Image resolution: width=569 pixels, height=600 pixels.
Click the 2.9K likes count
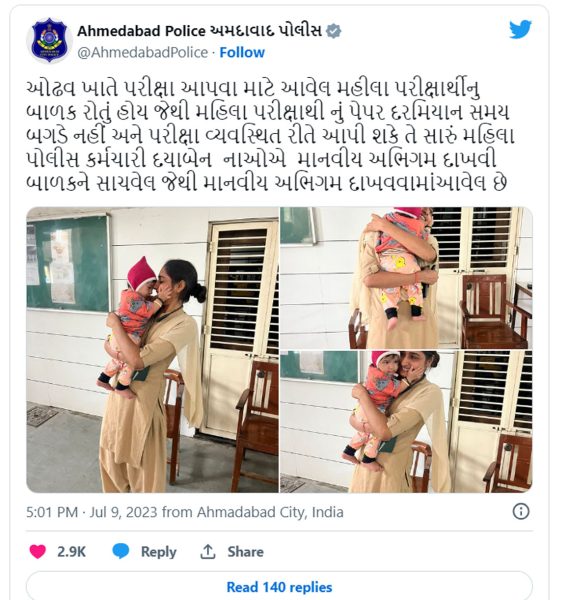[72, 552]
